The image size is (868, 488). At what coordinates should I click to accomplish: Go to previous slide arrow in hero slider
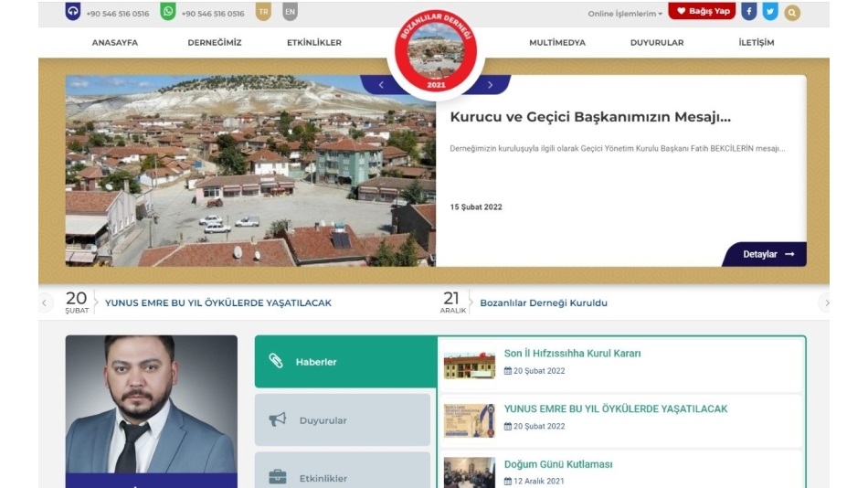(x=381, y=85)
